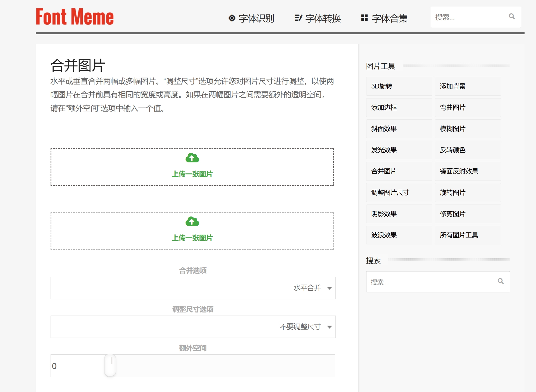Click the target icon next to 字体识别
Screen dimensions: 536x392
pyautogui.click(x=232, y=18)
